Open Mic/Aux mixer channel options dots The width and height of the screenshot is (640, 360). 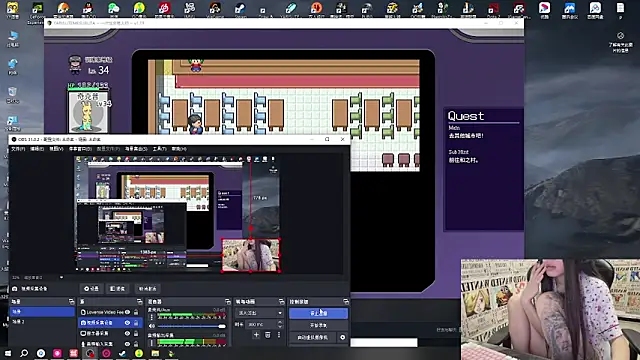point(152,318)
